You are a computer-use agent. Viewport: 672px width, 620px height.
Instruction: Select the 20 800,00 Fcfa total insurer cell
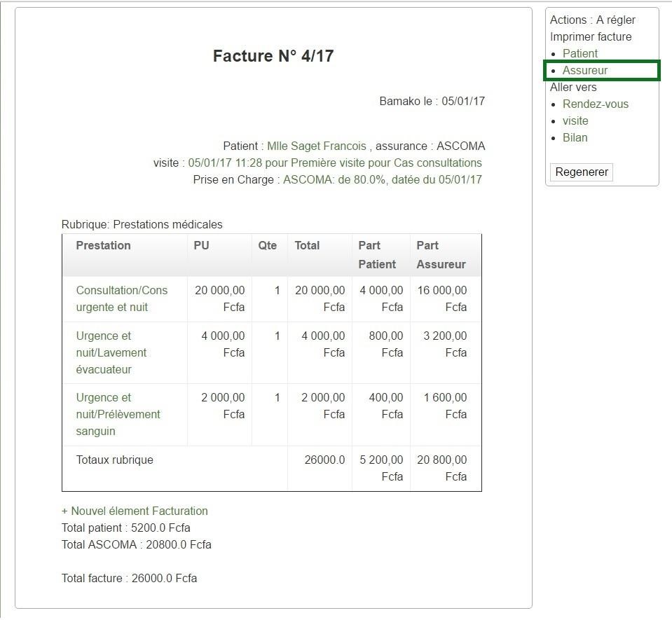[x=446, y=468]
